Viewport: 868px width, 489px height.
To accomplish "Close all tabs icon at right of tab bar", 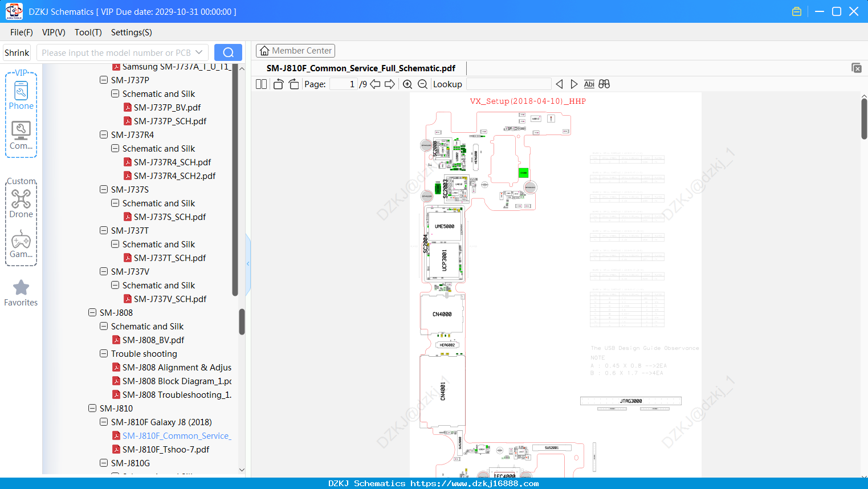I will [857, 68].
